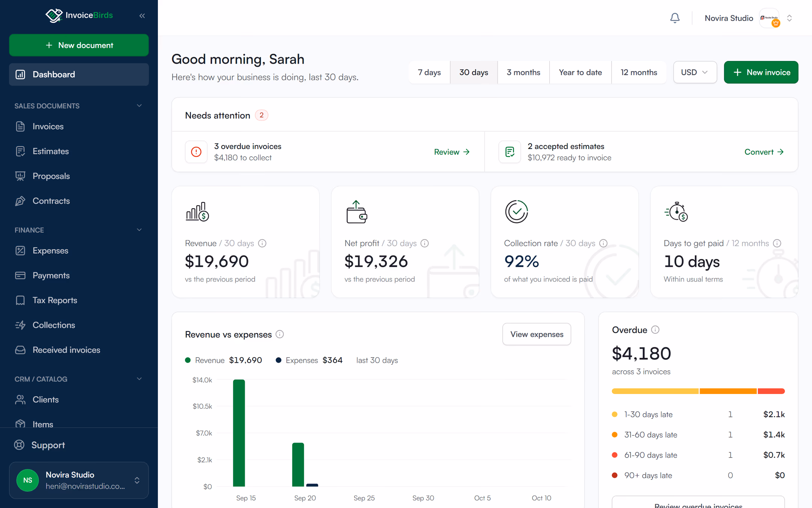Viewport: 812px width, 508px height.
Task: Open Received invoices
Action: point(79,350)
